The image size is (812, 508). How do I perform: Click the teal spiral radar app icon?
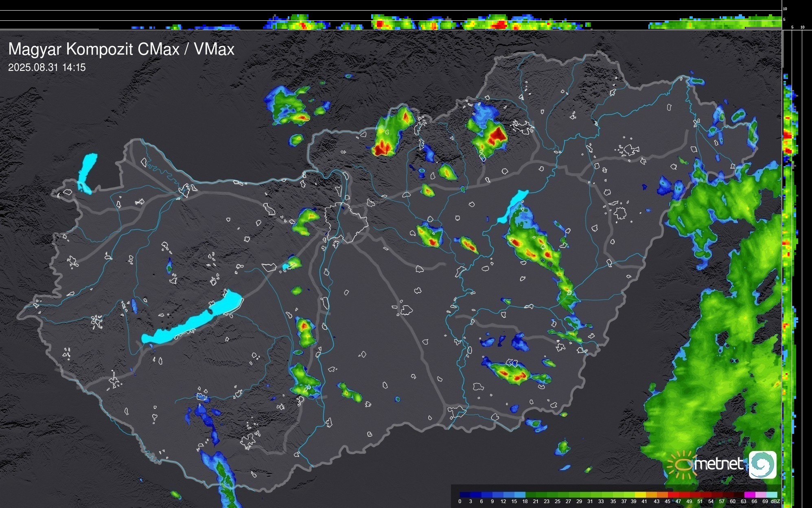(762, 464)
